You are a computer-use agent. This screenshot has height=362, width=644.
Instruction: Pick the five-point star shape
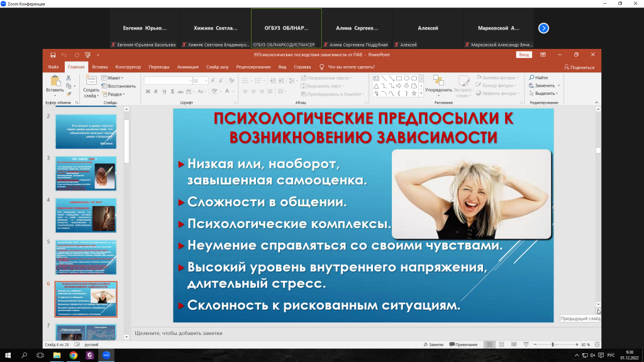tap(414, 94)
